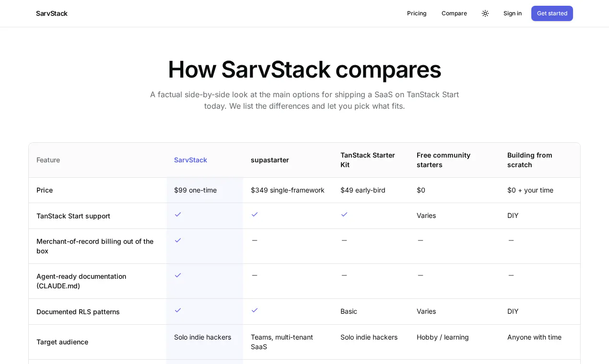This screenshot has height=364, width=609.
Task: Click the How SarvStack compares heading
Action: [x=304, y=69]
